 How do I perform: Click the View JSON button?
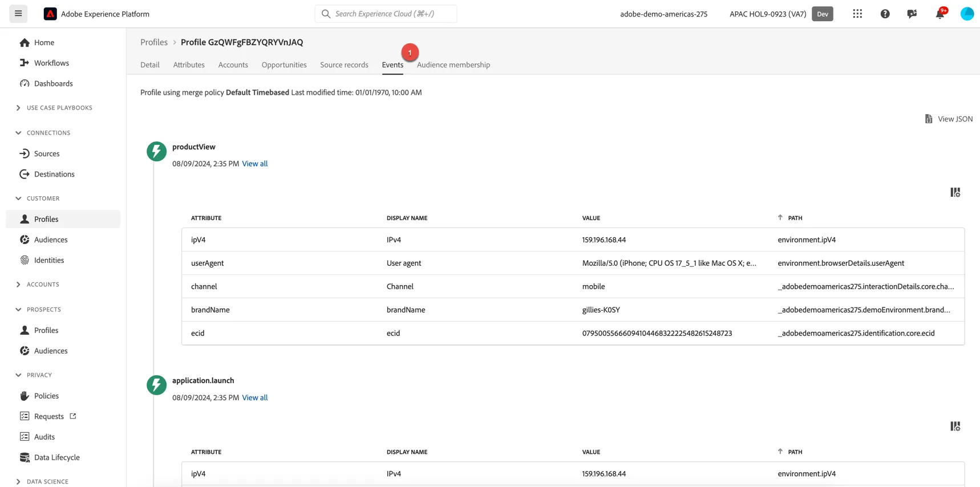point(949,119)
